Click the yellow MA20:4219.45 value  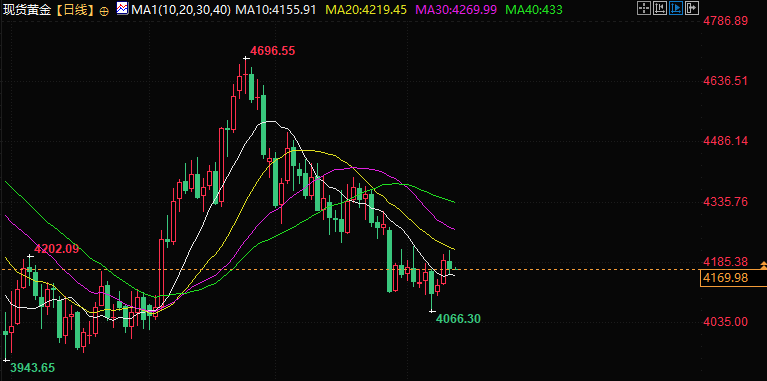[x=366, y=9]
